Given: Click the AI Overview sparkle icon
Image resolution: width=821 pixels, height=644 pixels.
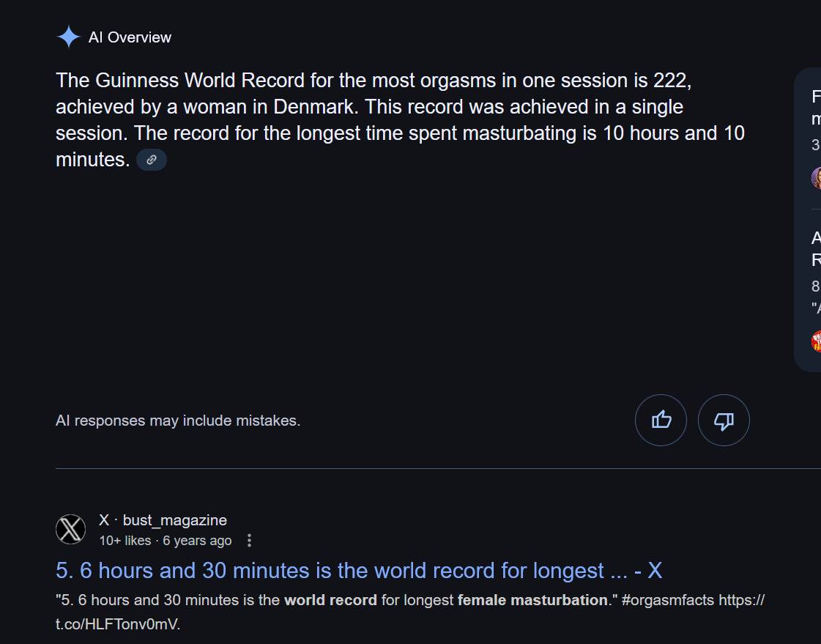Looking at the screenshot, I should click(x=68, y=37).
